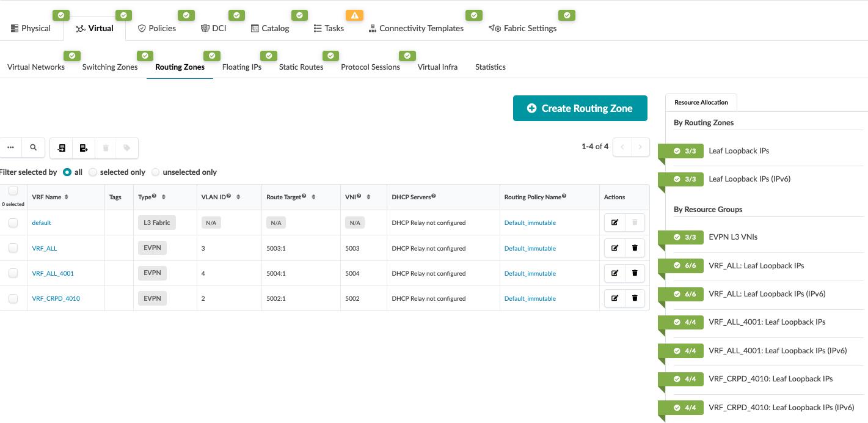Viewport: 868px width, 423px height.
Task: Select the 'selected only' radio button
Action: 93,172
